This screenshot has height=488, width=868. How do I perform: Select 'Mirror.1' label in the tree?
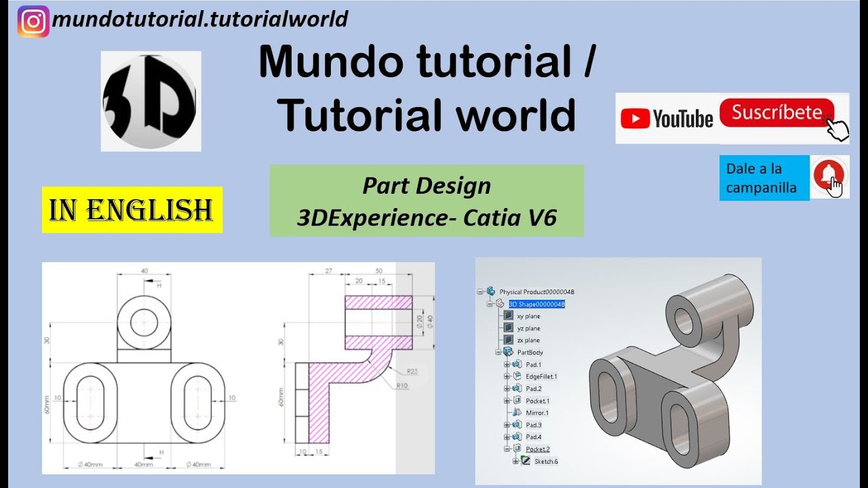tap(537, 413)
